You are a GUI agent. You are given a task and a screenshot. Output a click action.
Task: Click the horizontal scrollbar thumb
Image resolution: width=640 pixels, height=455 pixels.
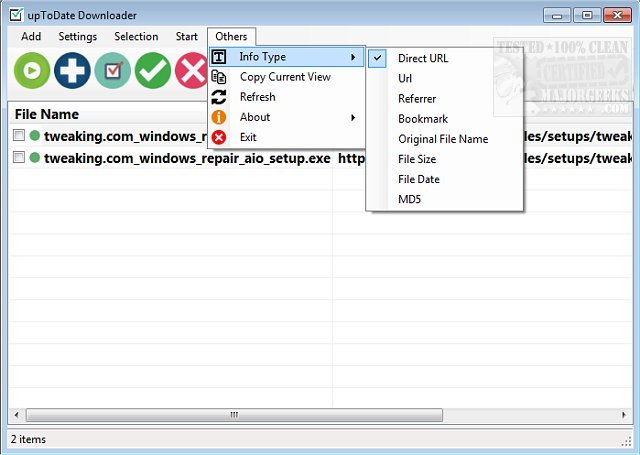[x=234, y=415]
